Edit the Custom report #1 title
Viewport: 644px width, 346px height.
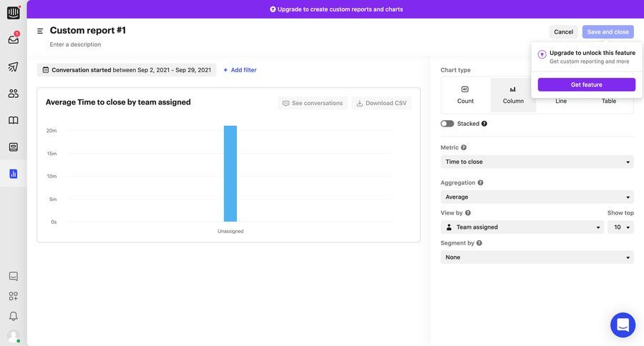pos(88,30)
